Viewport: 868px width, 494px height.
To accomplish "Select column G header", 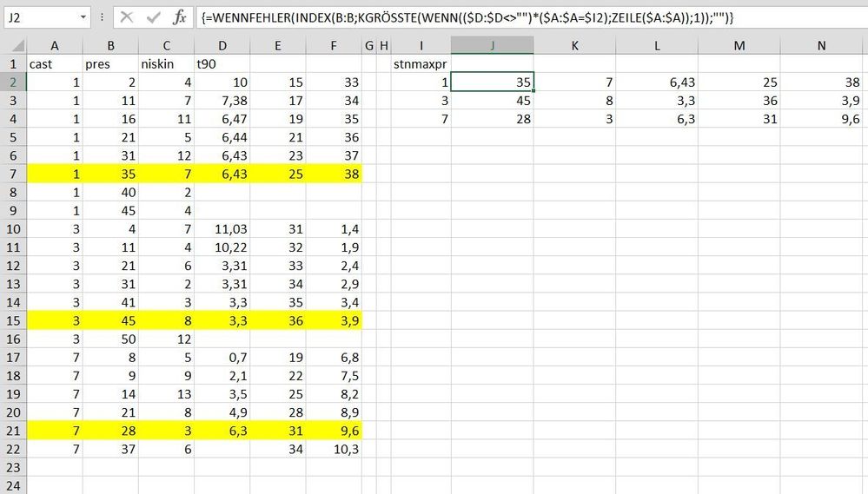I will [369, 46].
